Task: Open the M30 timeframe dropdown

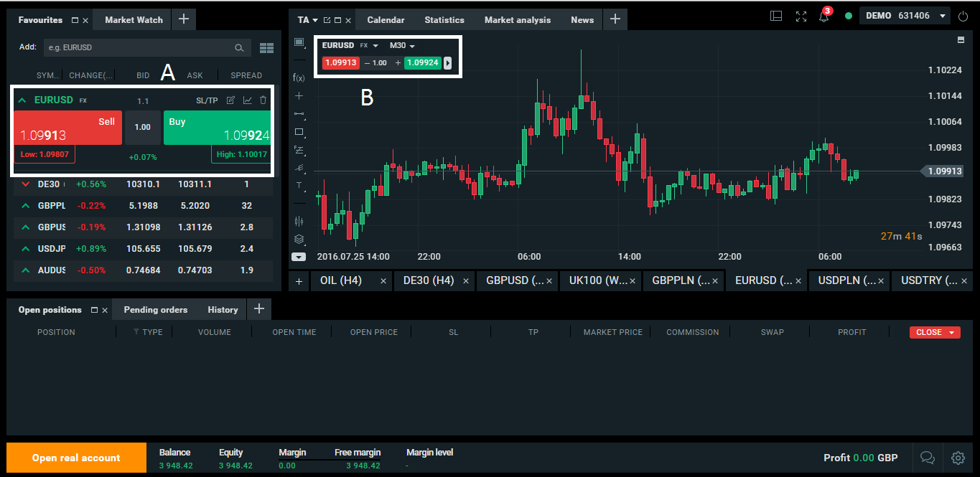Action: tap(402, 46)
